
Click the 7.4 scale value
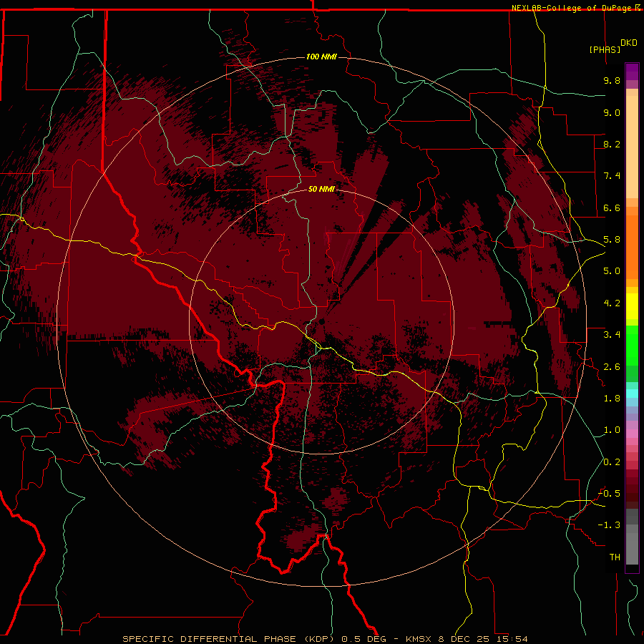click(x=612, y=176)
